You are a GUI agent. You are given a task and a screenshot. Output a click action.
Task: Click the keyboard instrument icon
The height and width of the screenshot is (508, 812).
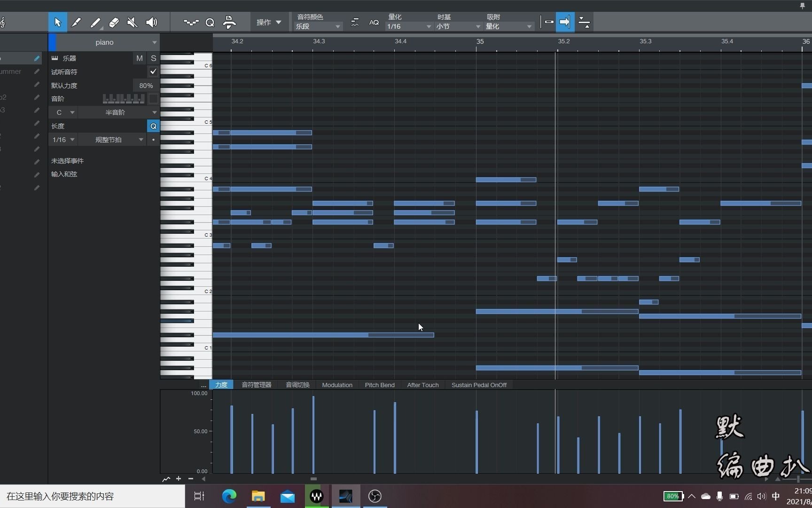[x=55, y=58]
